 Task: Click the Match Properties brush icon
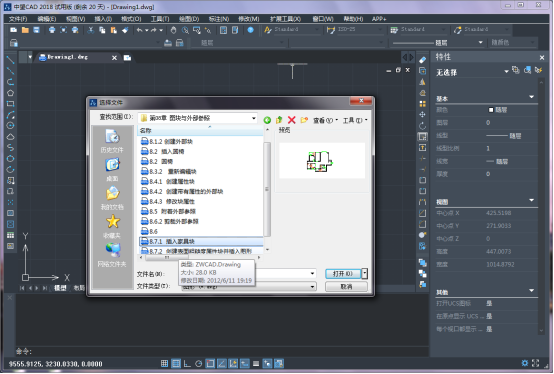point(125,30)
